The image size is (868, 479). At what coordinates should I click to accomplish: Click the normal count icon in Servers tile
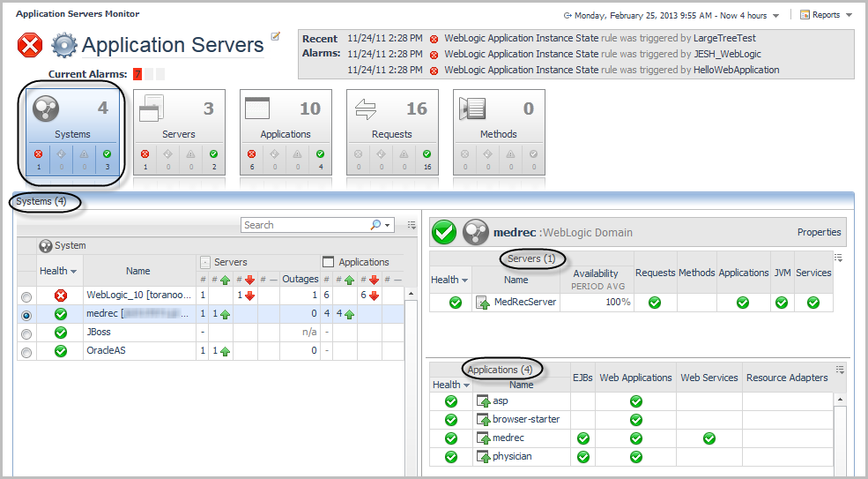[213, 154]
